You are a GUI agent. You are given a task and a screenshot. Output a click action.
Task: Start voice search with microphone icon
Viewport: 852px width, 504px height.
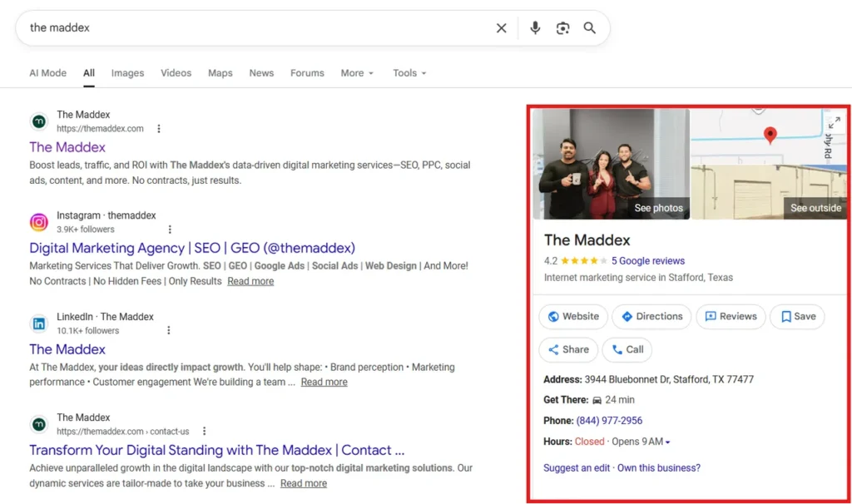coord(535,27)
